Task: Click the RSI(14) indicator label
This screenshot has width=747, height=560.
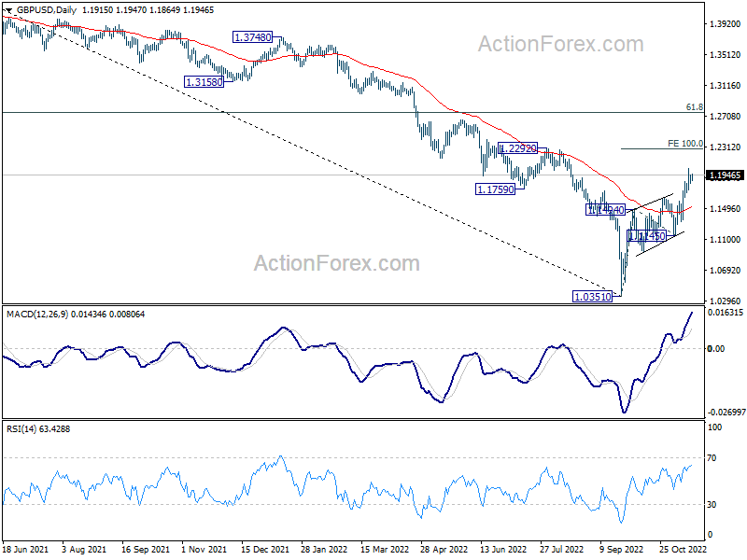Action: [22, 427]
